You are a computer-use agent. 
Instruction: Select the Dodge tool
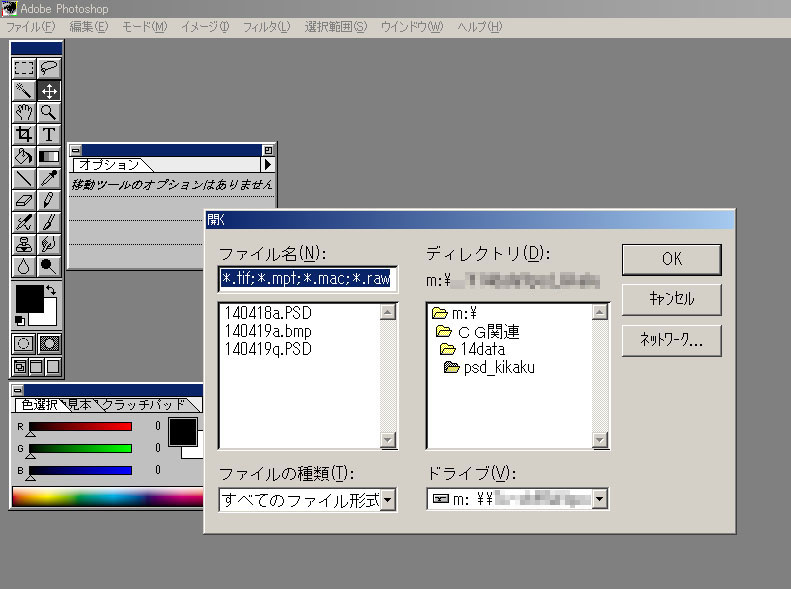[x=49, y=266]
